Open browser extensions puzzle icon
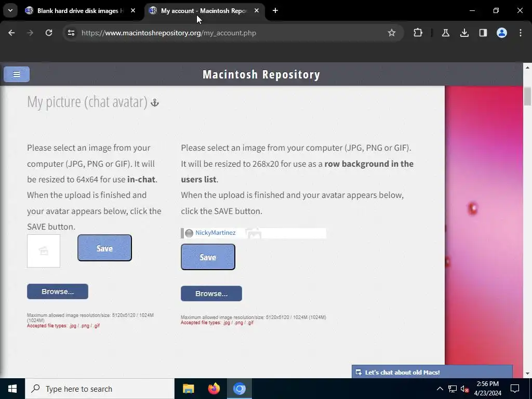The height and width of the screenshot is (399, 532). point(418,33)
